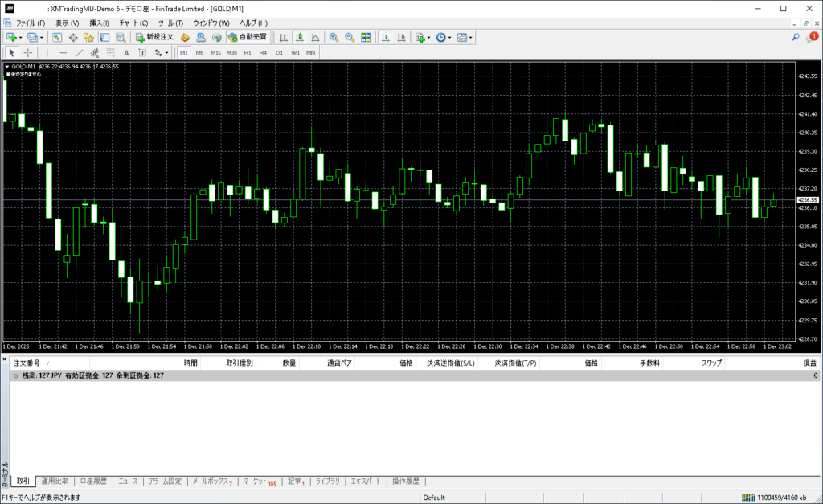Expand the new chart dropdown arrow

pos(19,37)
